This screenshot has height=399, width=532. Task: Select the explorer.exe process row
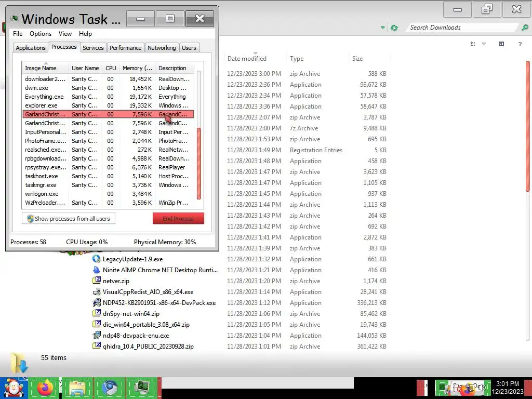pyautogui.click(x=108, y=105)
